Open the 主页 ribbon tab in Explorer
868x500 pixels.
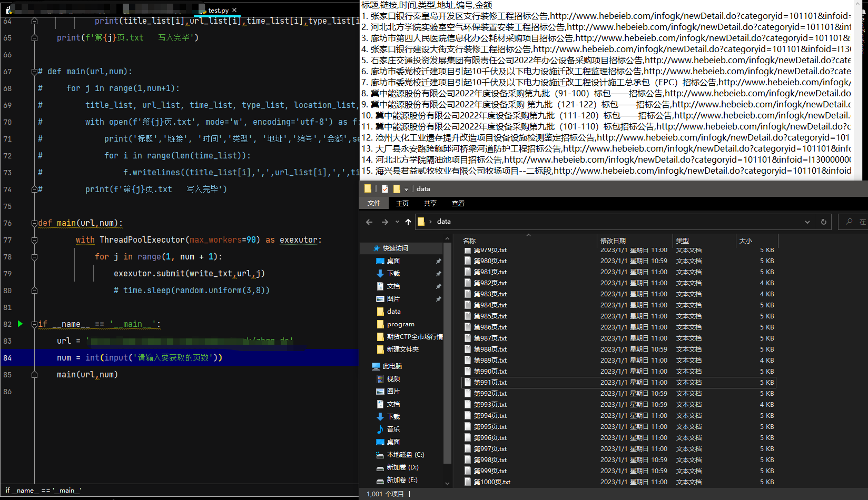pos(402,203)
